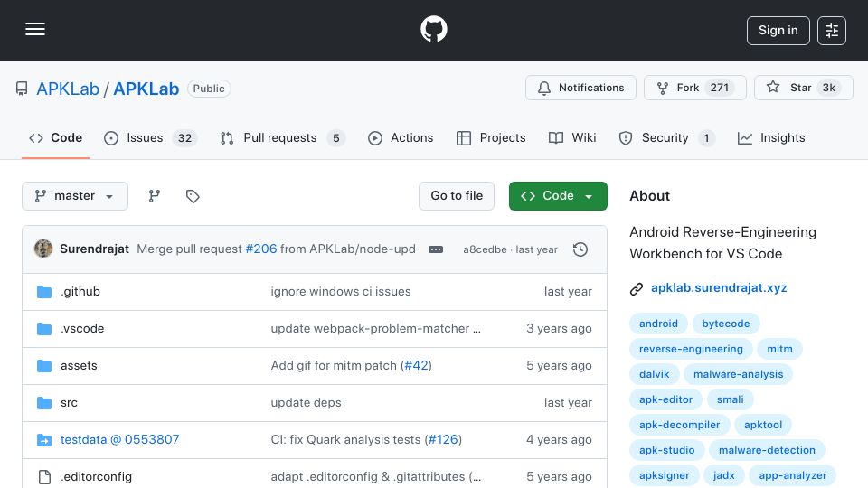Go to GitHub home via Octocat logo
The width and height of the screenshot is (868, 488).
[x=433, y=29]
